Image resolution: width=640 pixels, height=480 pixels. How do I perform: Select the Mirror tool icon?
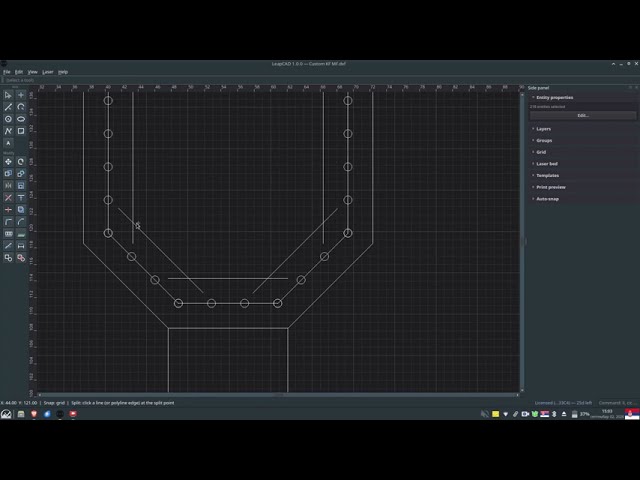(x=8, y=186)
